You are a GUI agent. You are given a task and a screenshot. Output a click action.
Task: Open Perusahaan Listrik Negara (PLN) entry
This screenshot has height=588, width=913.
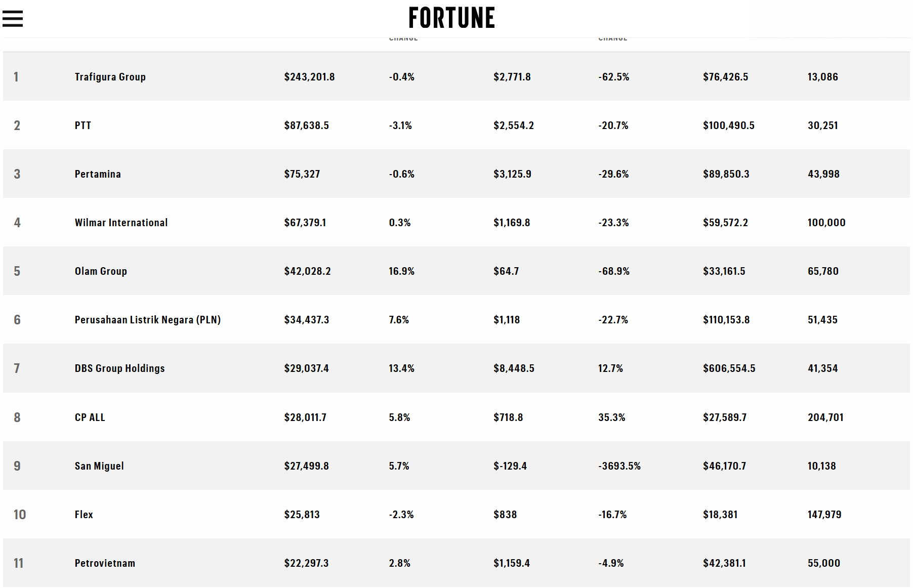point(148,320)
